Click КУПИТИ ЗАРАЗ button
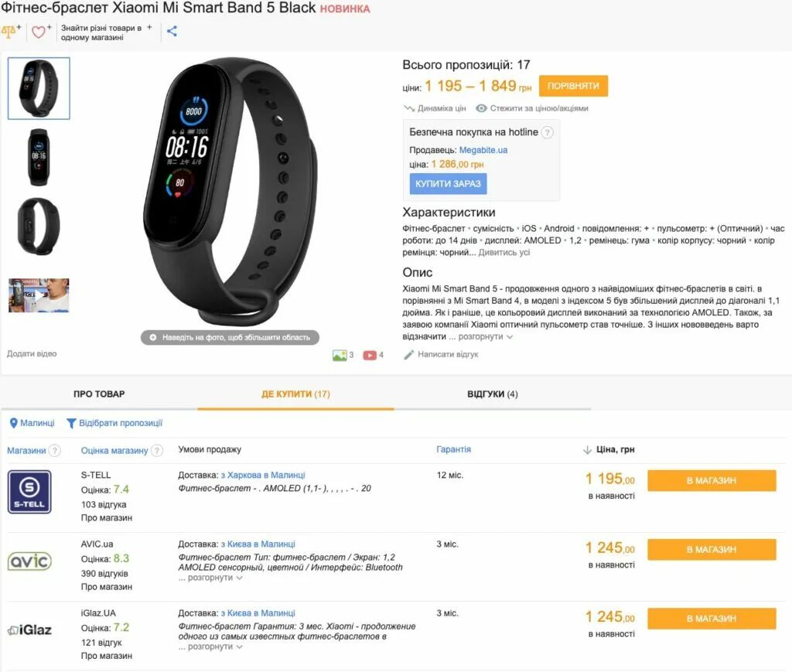Image resolution: width=792 pixels, height=672 pixels. 448,184
